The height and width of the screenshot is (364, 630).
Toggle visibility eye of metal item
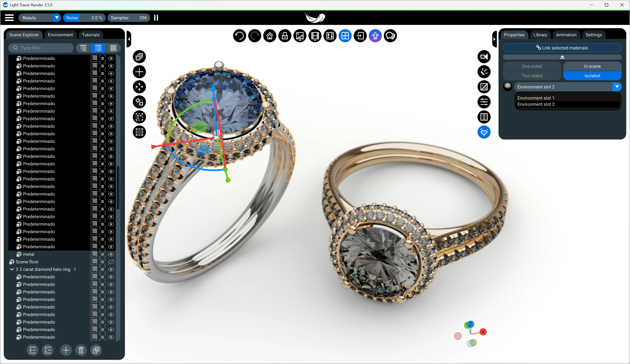pos(111,254)
